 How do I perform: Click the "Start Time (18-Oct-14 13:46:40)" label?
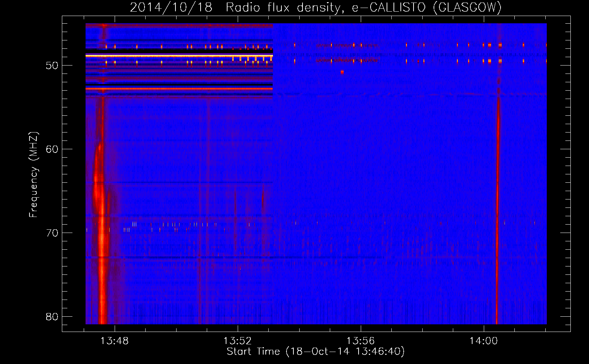click(316, 352)
